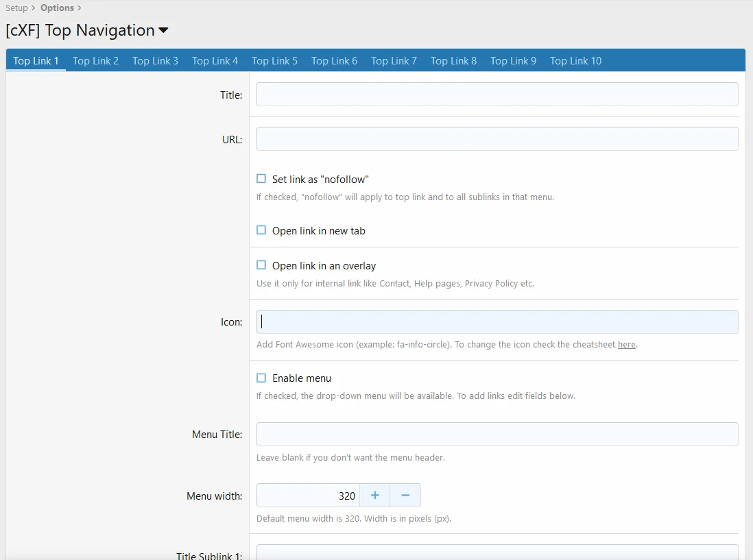Image resolution: width=753 pixels, height=560 pixels.
Task: Select the Menu Title input box
Action: 497,435
